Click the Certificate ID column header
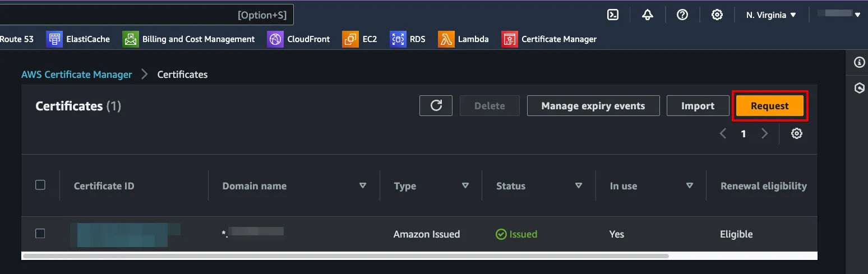This screenshot has width=868, height=274. pyautogui.click(x=104, y=186)
